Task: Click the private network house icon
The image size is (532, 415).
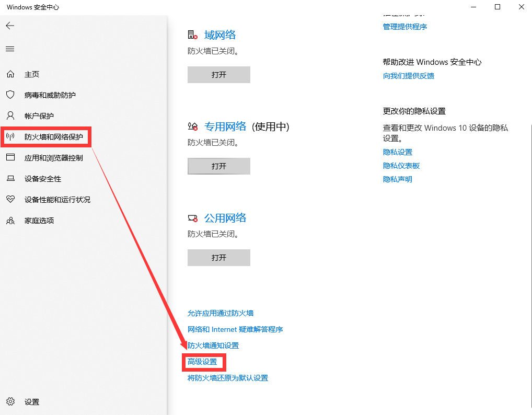Action: pos(192,126)
